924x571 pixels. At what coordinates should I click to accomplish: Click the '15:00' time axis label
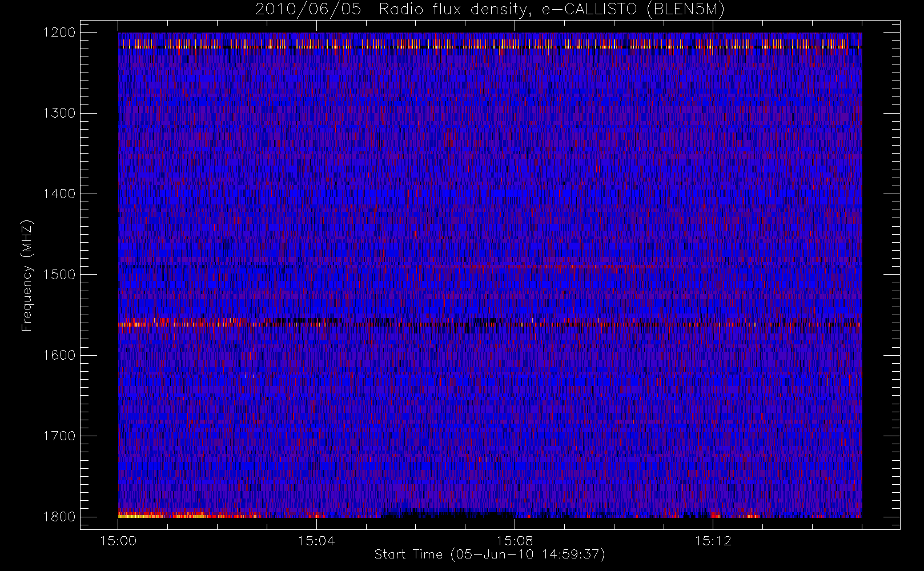tap(118, 541)
